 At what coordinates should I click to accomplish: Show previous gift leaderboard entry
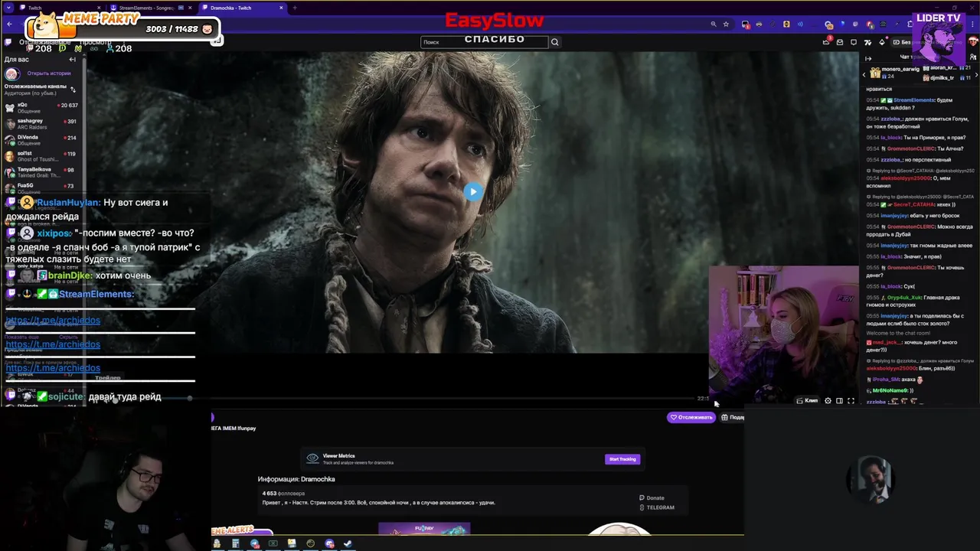tap(864, 74)
